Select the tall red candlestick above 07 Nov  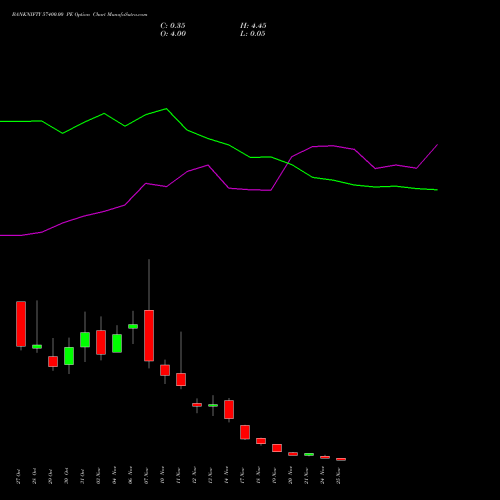coord(149,335)
